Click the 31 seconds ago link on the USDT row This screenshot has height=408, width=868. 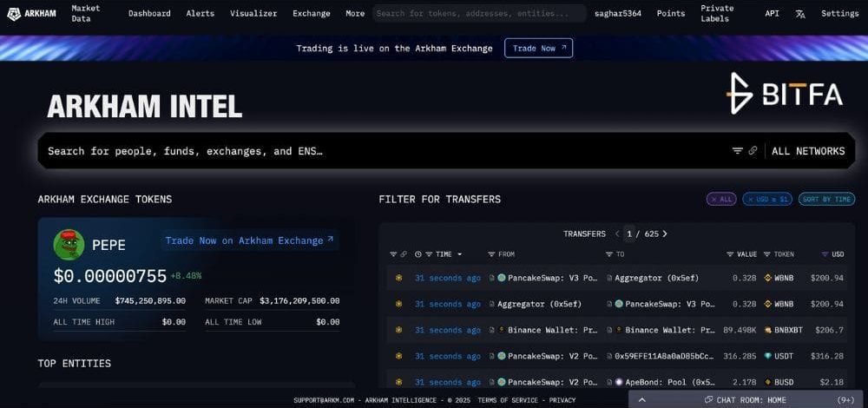point(448,356)
